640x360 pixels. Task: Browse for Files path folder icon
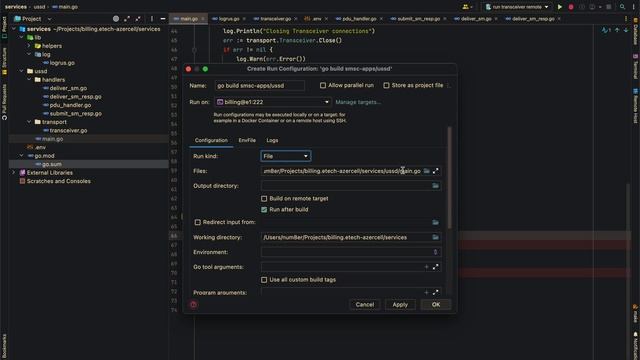[x=427, y=171]
